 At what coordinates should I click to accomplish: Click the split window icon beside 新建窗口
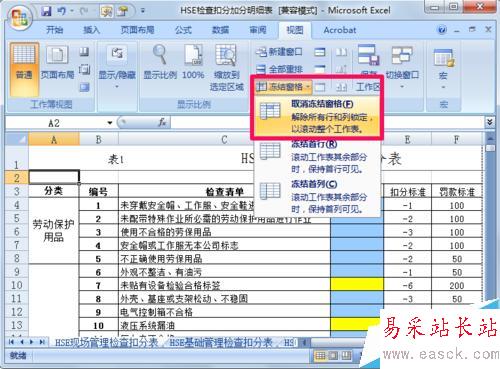(320, 52)
